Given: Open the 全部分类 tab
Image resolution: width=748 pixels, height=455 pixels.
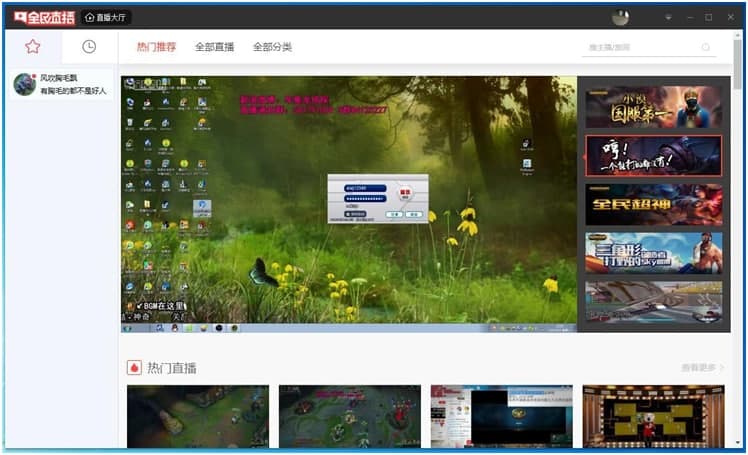Looking at the screenshot, I should (272, 47).
